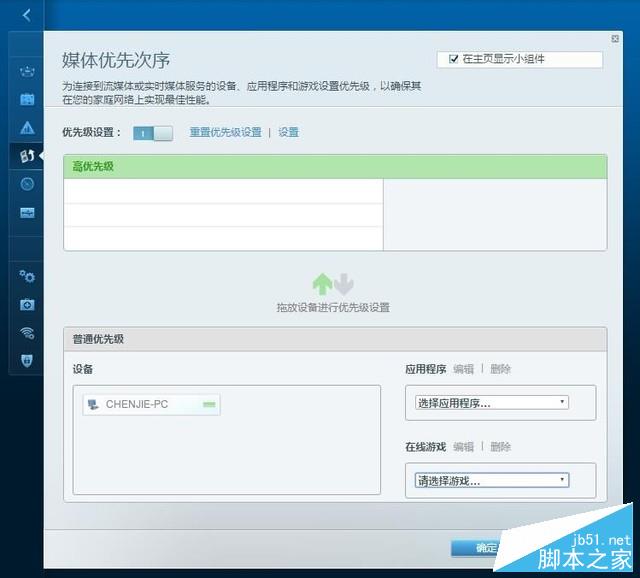
Task: Open the speed test gauge icon
Action: (x=27, y=184)
